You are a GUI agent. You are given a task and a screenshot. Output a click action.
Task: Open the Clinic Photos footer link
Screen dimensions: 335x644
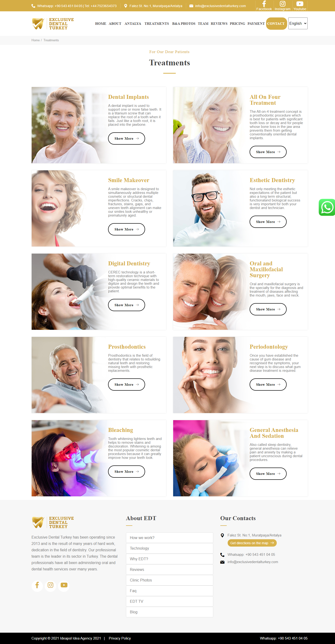(169, 580)
